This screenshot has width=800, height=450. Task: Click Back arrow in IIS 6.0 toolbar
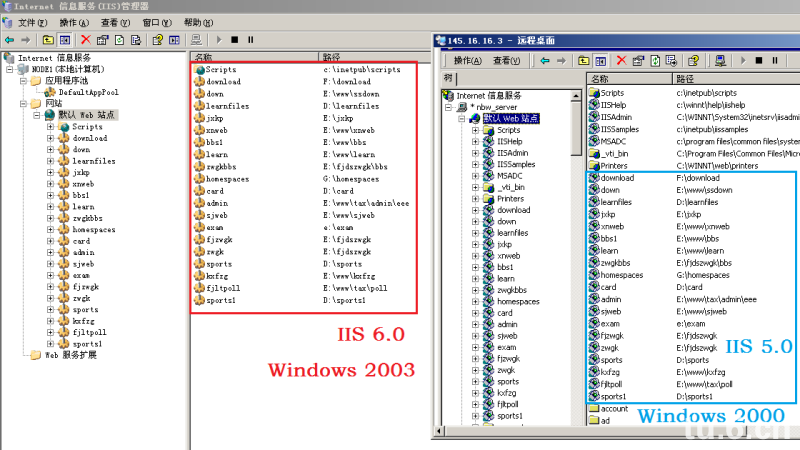[9, 40]
